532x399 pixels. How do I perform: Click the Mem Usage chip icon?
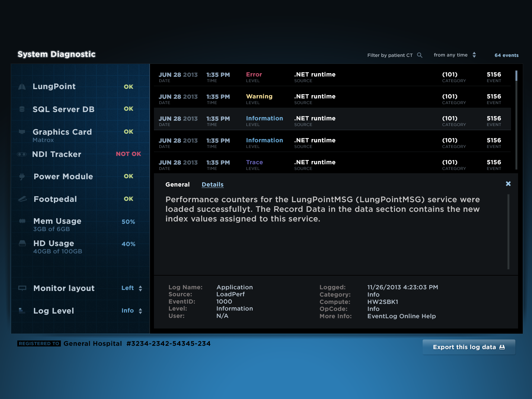pyautogui.click(x=22, y=221)
